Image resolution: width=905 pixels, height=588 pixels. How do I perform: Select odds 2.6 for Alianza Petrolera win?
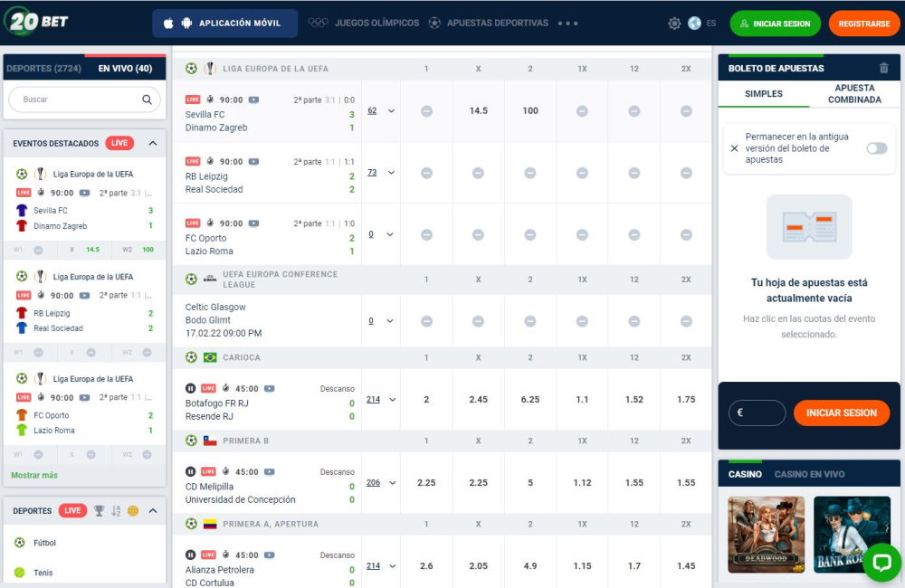click(426, 566)
